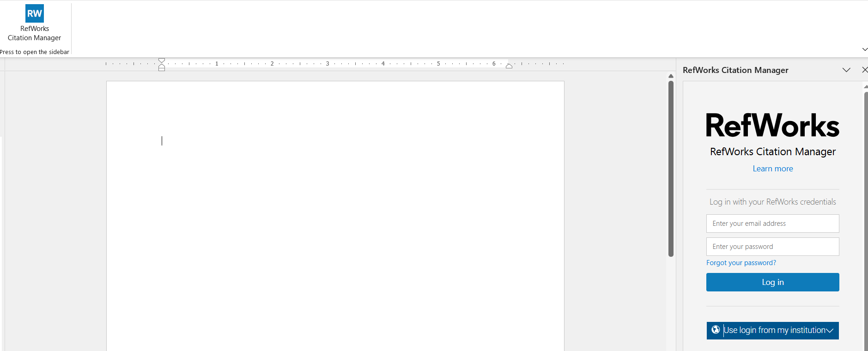Image resolution: width=868 pixels, height=351 pixels.
Task: Click the scroll up arrow of document
Action: (671, 76)
